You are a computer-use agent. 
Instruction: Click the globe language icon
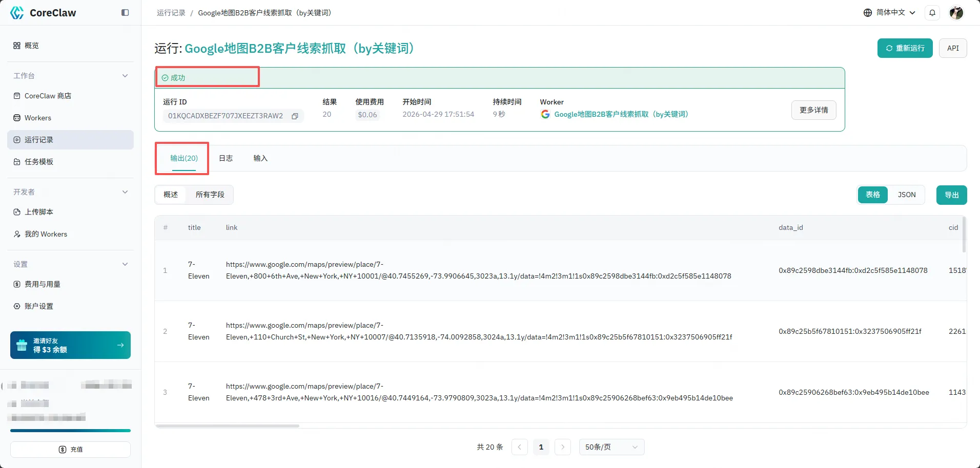point(867,13)
